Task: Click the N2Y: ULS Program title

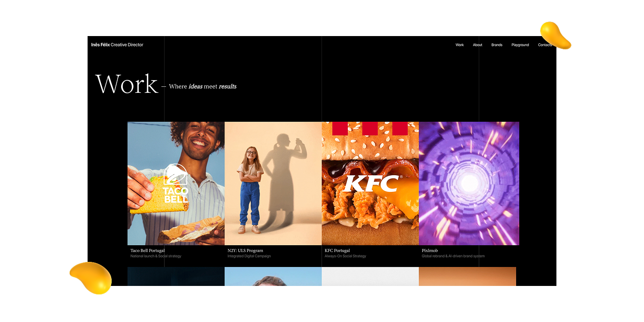Action: 245,250
